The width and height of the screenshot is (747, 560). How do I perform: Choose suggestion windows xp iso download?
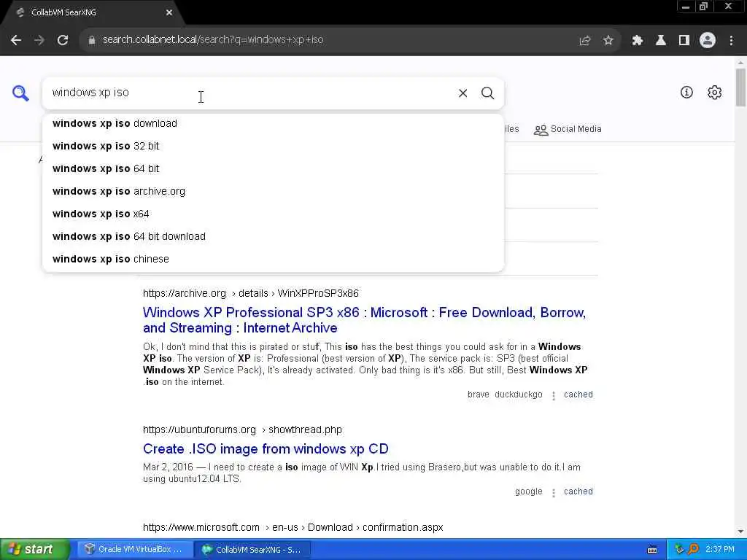coord(273,123)
